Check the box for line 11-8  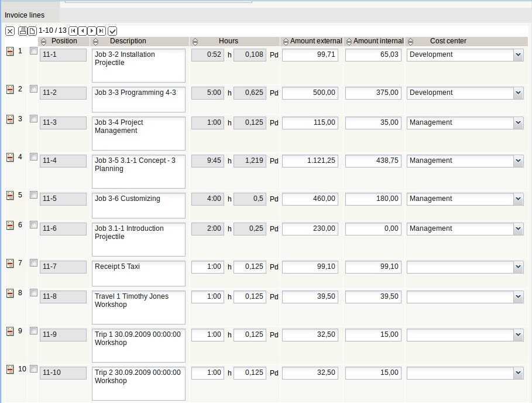(33, 293)
